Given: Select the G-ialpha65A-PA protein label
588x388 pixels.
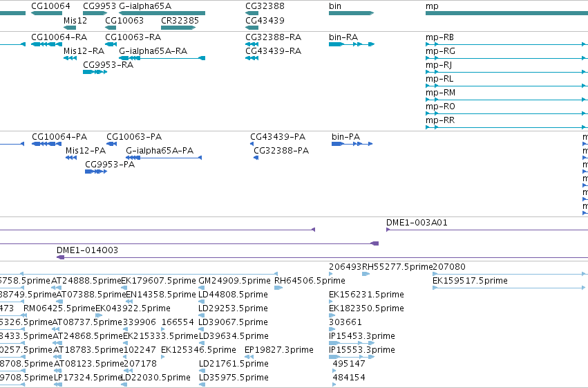Looking at the screenshot, I should 160,151.
